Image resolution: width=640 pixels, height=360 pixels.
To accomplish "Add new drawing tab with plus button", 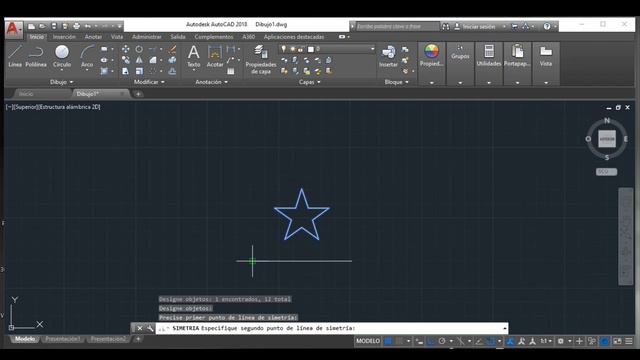I will (x=138, y=94).
